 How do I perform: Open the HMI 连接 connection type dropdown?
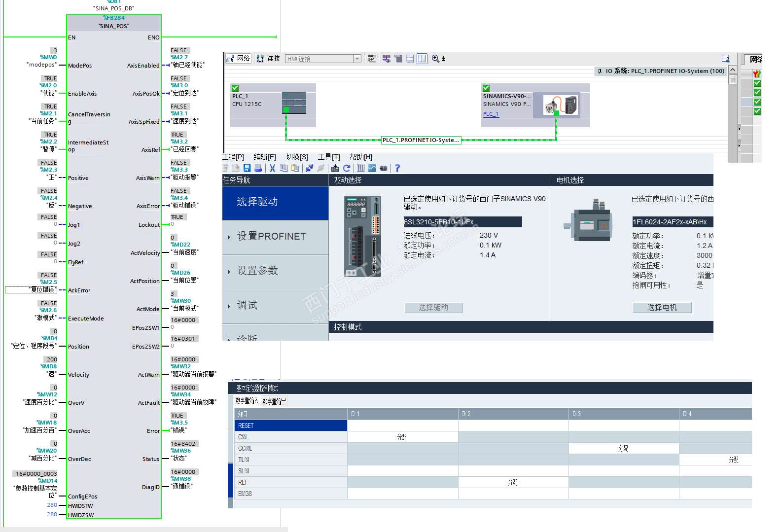(357, 59)
